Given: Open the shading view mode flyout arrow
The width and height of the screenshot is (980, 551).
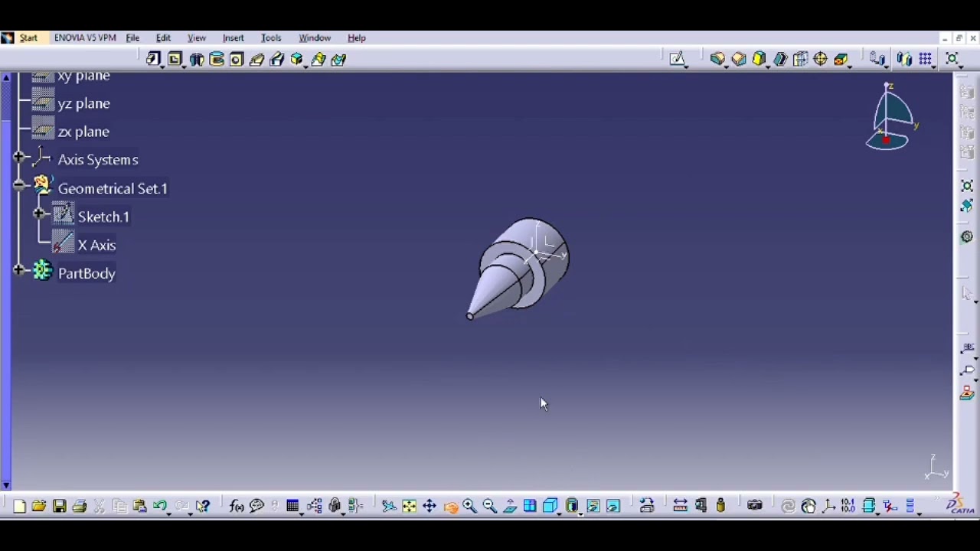Looking at the screenshot, I should point(581,514).
